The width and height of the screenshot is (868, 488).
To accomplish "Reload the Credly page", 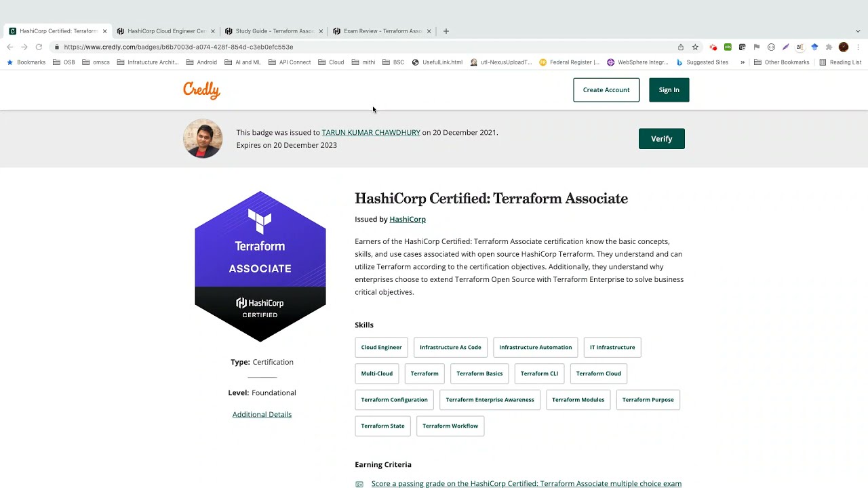I will coord(39,47).
